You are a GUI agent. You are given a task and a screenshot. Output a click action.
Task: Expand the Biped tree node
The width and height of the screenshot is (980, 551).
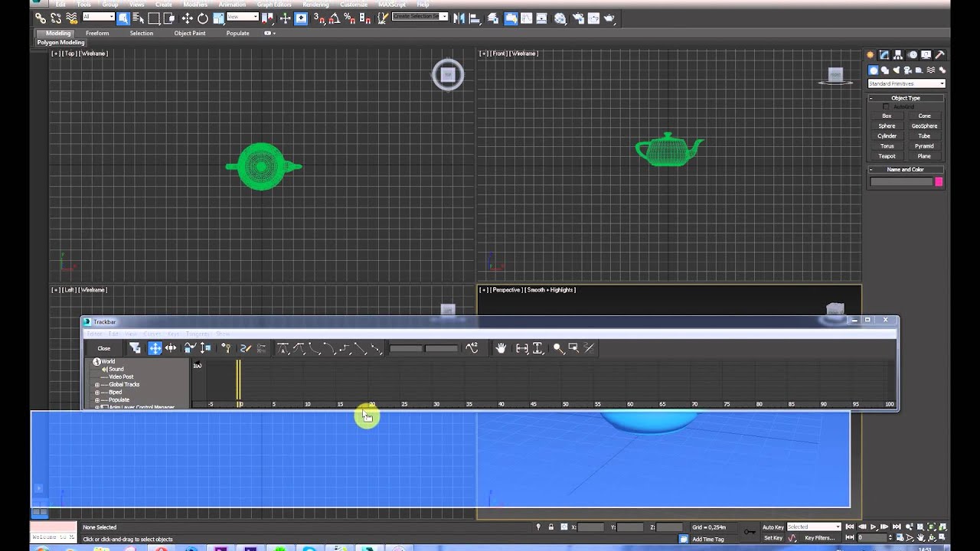(97, 392)
